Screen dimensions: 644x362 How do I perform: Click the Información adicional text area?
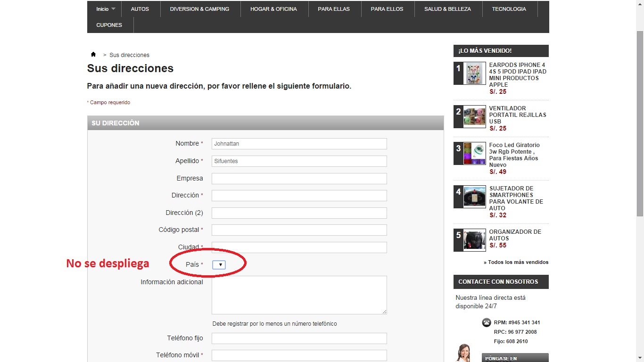click(x=299, y=295)
